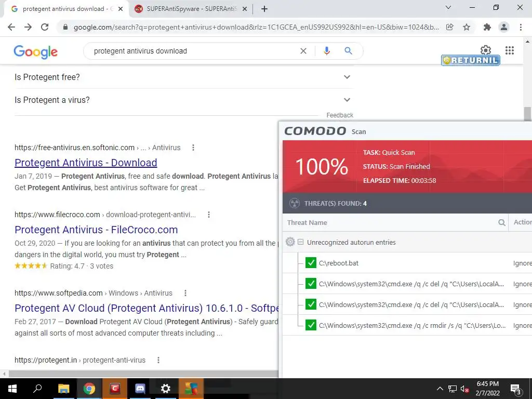This screenshot has width=532, height=399.
Task: Go back using Chrome's back arrow
Action: pos(11,27)
